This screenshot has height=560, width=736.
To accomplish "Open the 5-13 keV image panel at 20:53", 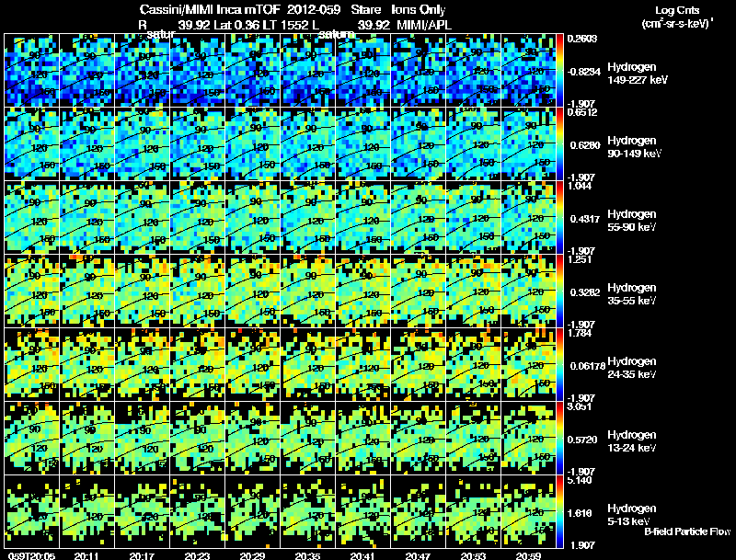I will point(474,511).
